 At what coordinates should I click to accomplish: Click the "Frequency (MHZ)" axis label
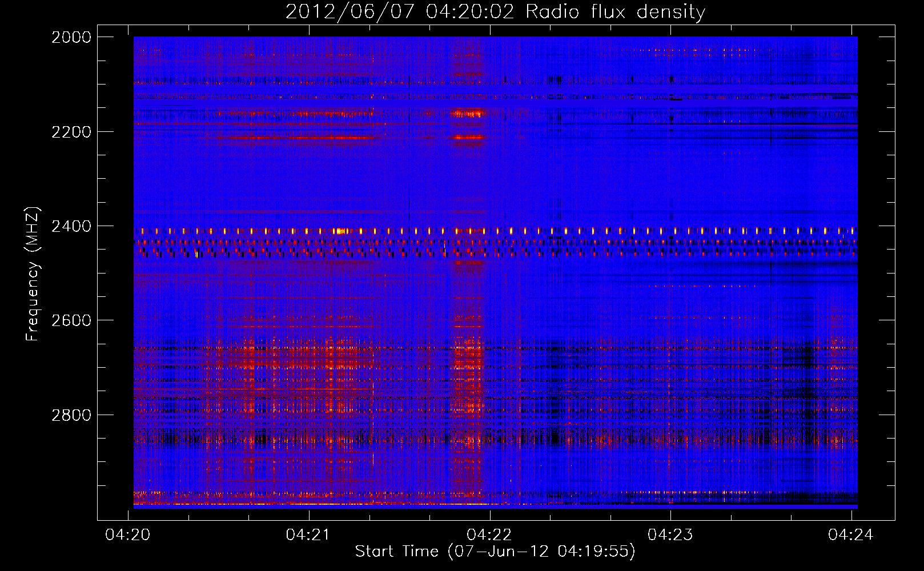pos(33,274)
